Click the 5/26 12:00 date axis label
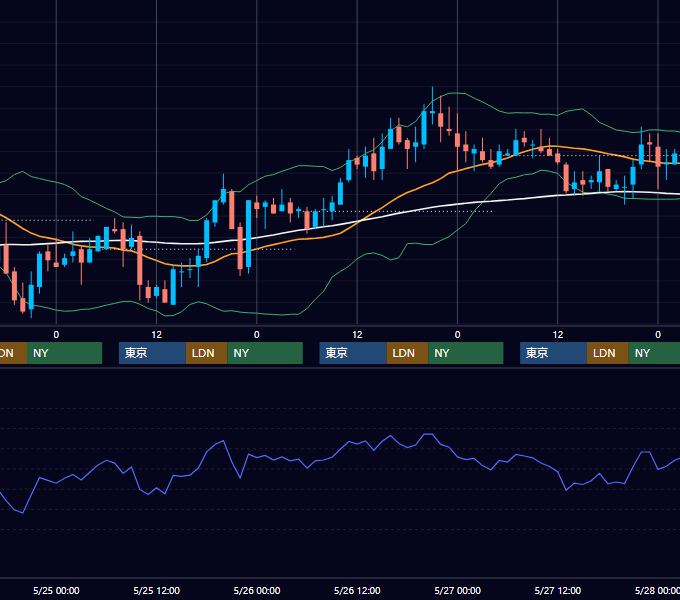 coord(357,590)
